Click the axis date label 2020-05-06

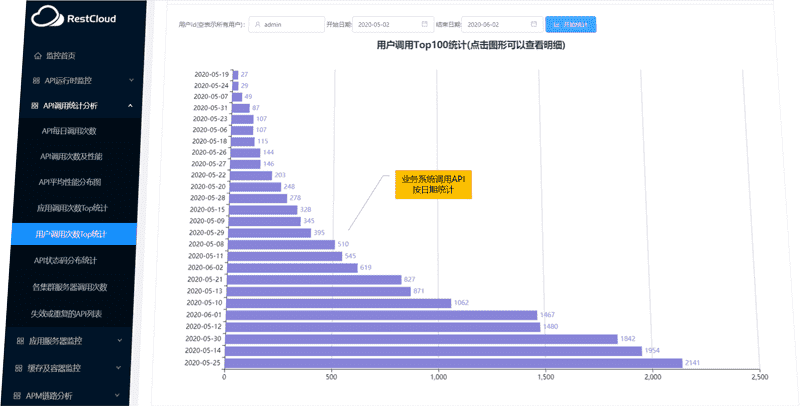click(x=210, y=130)
